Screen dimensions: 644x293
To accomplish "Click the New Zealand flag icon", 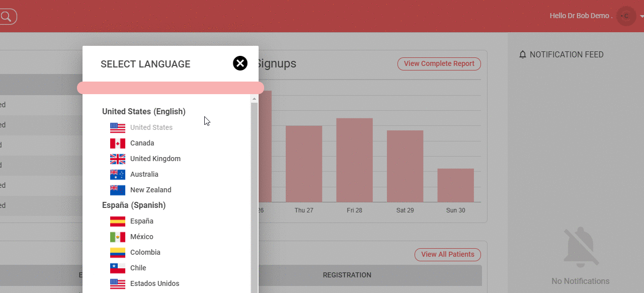I will pyautogui.click(x=118, y=190).
